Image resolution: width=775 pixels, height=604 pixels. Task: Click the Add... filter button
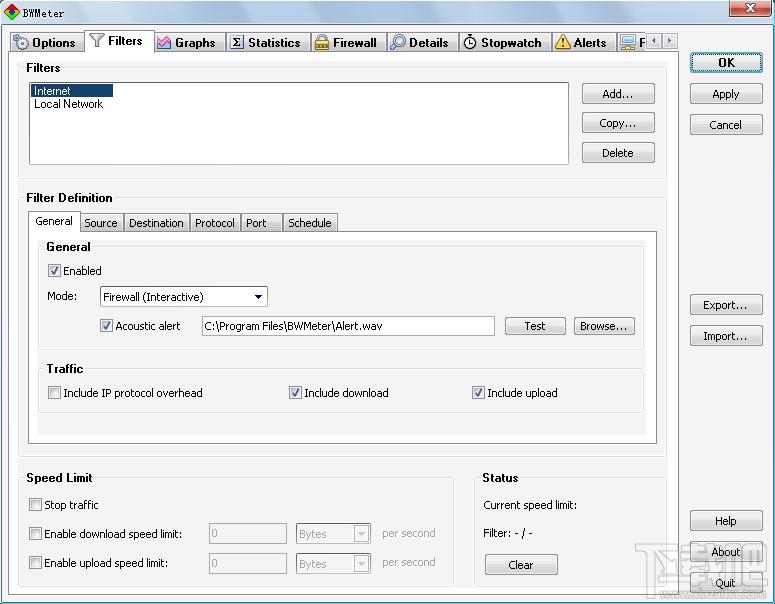tap(618, 93)
